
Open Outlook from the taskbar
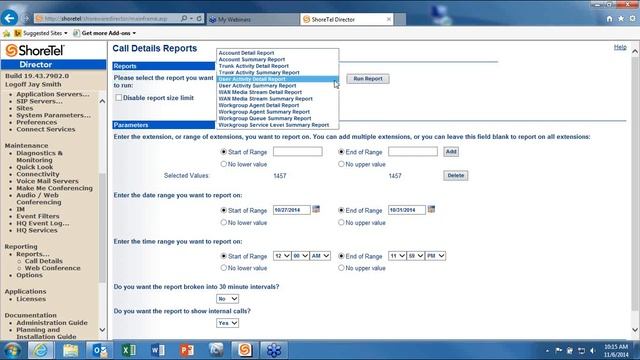100,350
